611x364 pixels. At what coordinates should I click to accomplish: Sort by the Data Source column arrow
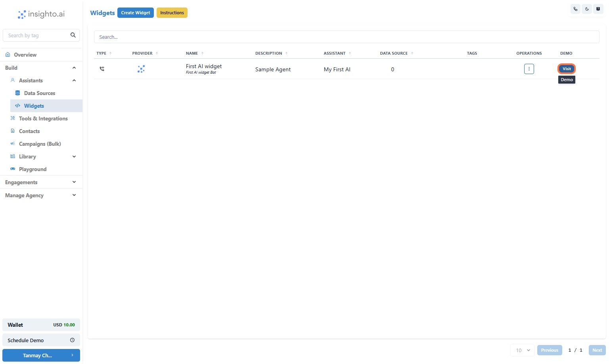(x=412, y=53)
